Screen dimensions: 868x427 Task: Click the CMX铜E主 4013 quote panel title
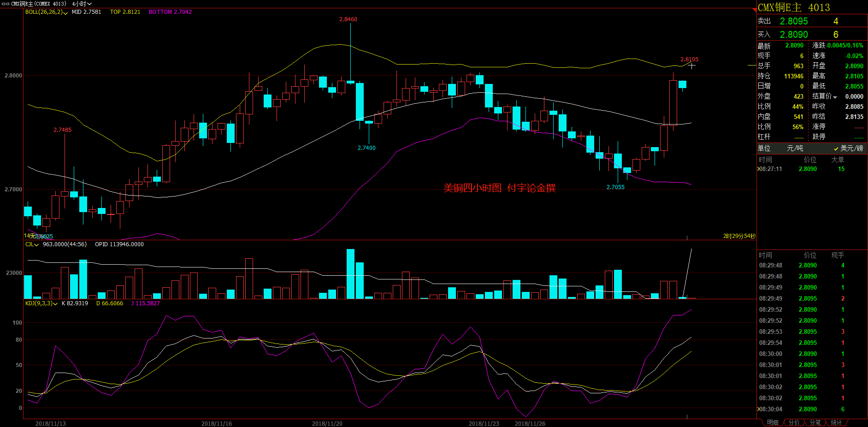(794, 7)
